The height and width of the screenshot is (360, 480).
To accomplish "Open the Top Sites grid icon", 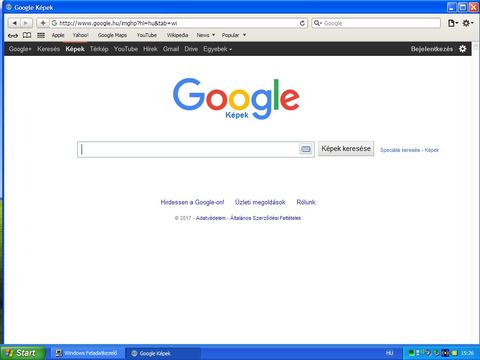I will (x=41, y=35).
